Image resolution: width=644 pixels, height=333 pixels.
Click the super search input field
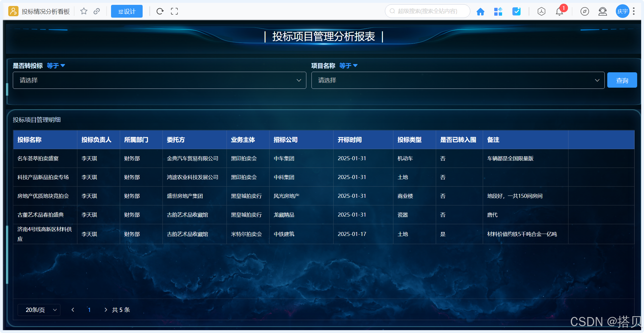pos(427,11)
